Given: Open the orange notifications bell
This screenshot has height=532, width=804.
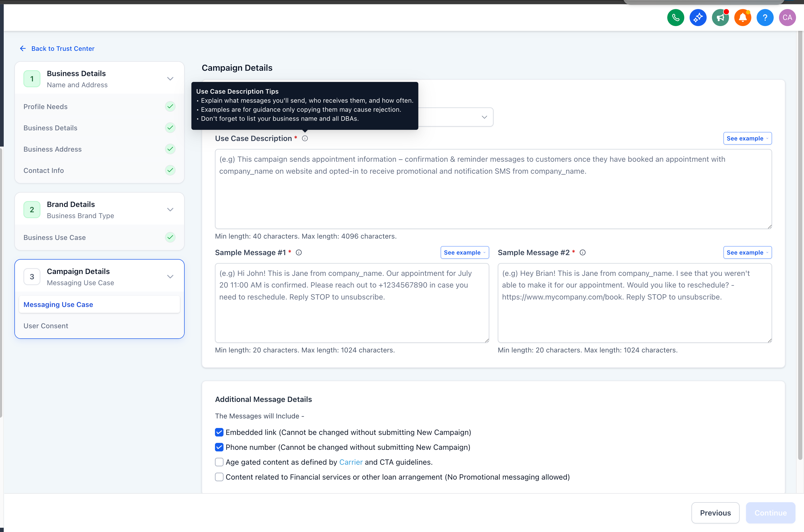Looking at the screenshot, I should pyautogui.click(x=743, y=18).
